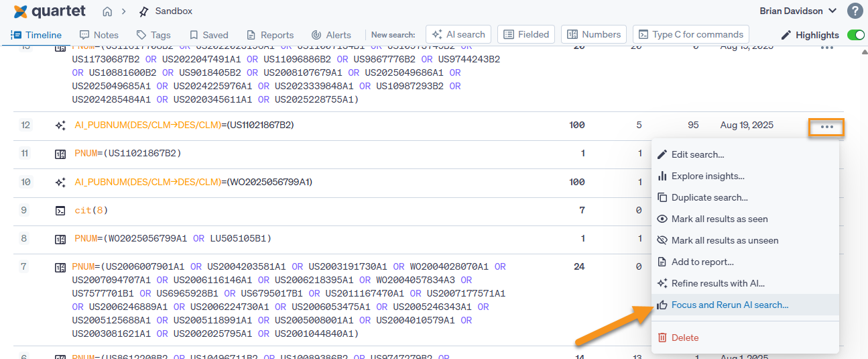Click the command icon on row 9

tap(60, 211)
